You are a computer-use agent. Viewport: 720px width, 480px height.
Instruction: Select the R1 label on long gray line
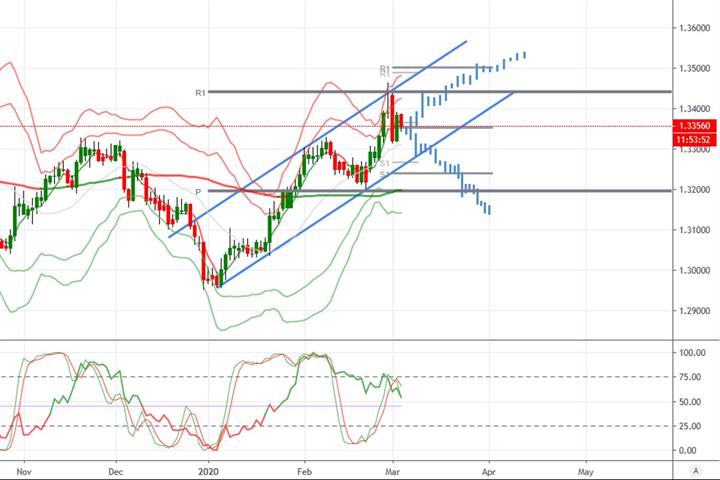coord(200,93)
